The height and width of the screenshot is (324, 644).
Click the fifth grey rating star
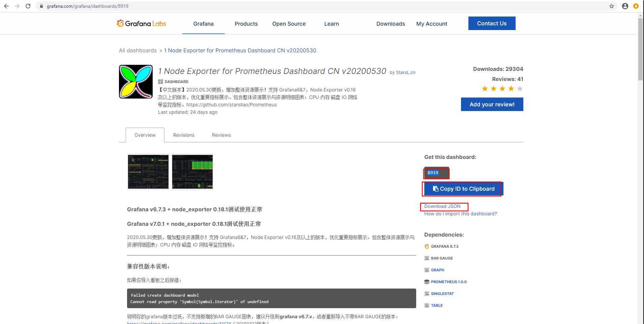520,89
